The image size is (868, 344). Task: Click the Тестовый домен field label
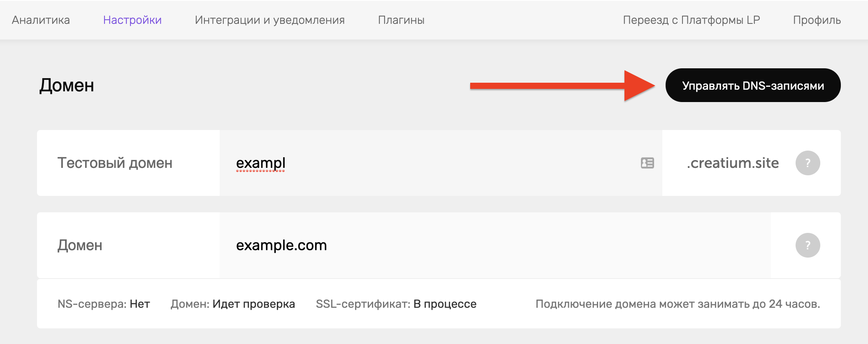coord(115,163)
